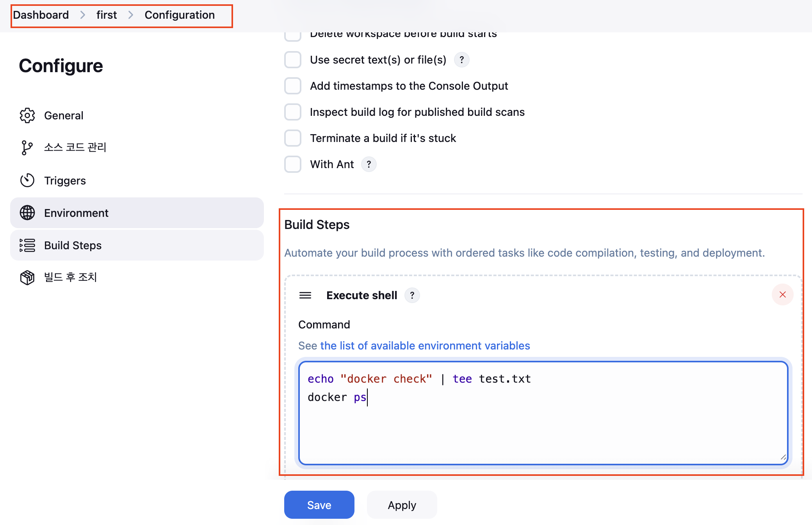Open help for Execute shell
The height and width of the screenshot is (525, 812).
click(412, 295)
